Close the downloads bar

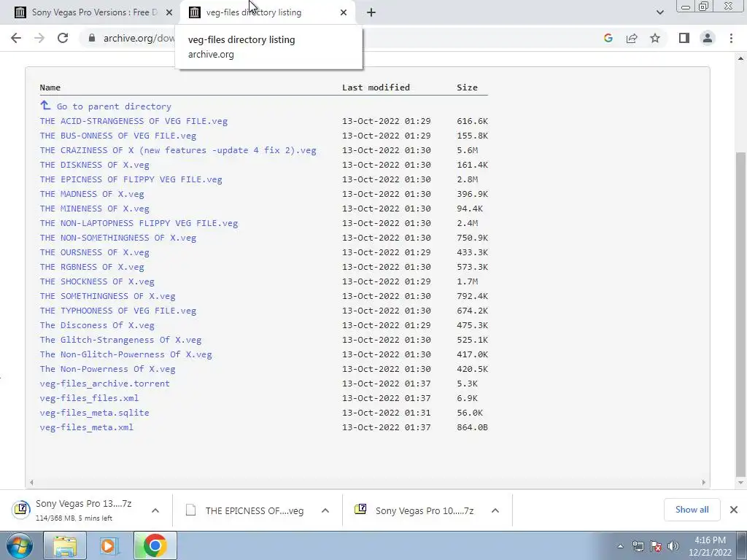tap(734, 510)
